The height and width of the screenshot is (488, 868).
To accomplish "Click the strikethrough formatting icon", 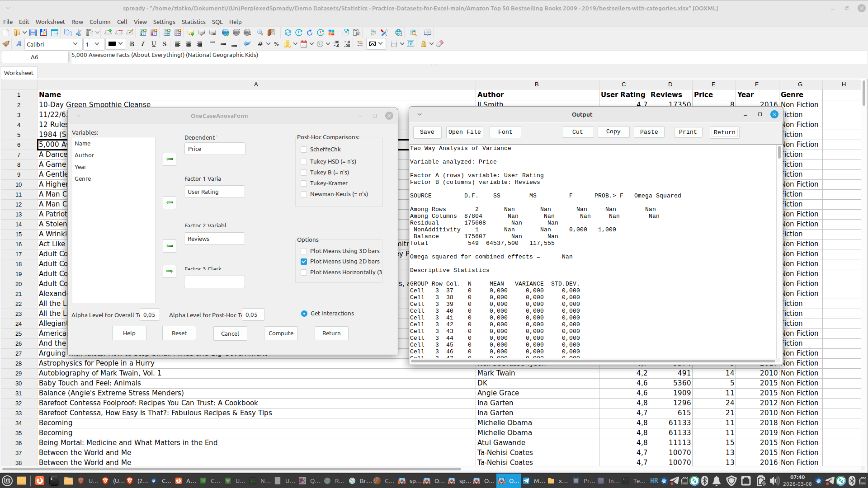I will 165,44.
